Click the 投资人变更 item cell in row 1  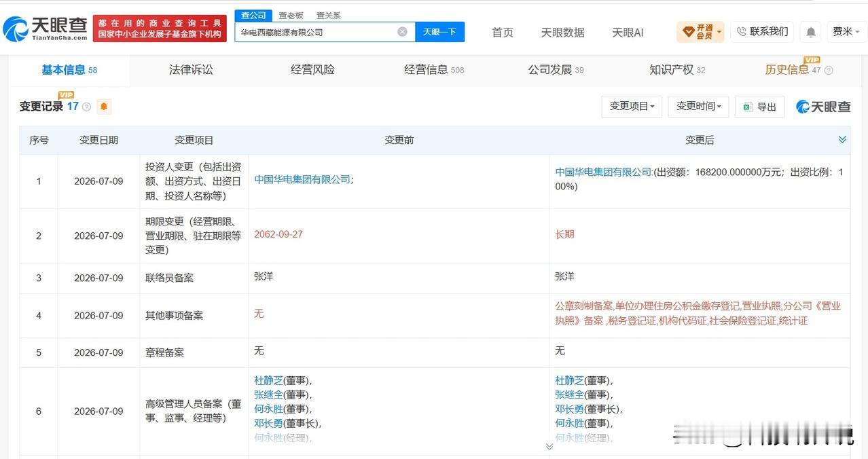tap(194, 181)
